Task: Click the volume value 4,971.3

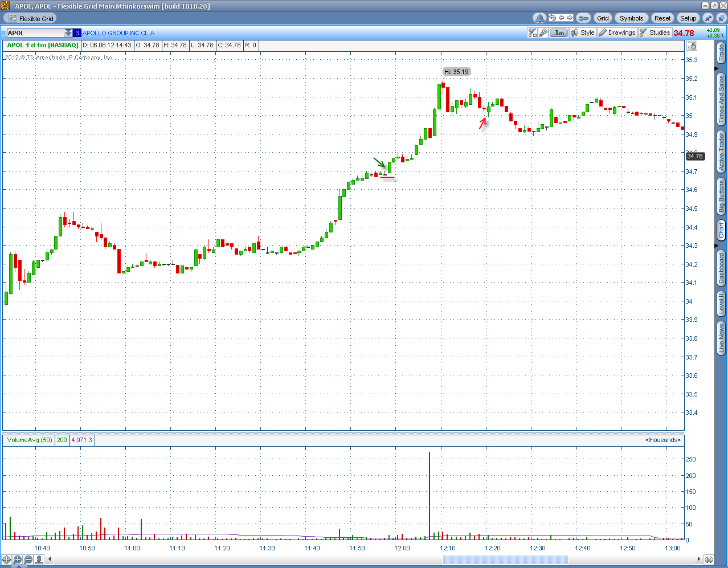Action: 81,440
